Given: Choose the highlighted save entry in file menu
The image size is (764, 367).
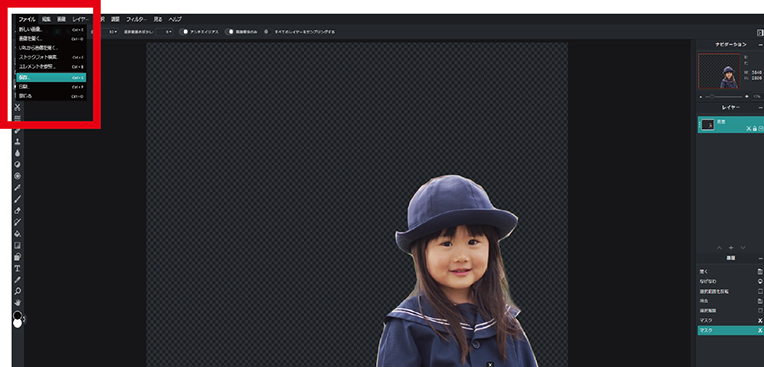Looking at the screenshot, I should coord(51,77).
